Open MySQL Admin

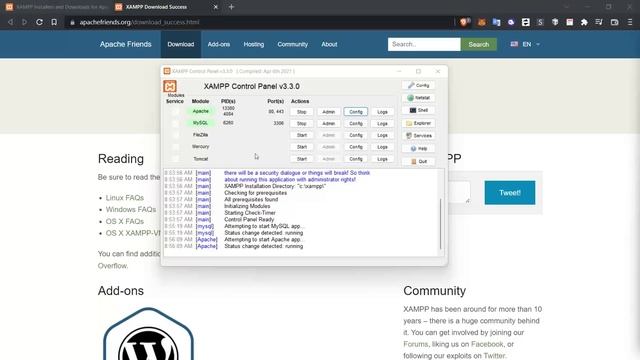[329, 123]
